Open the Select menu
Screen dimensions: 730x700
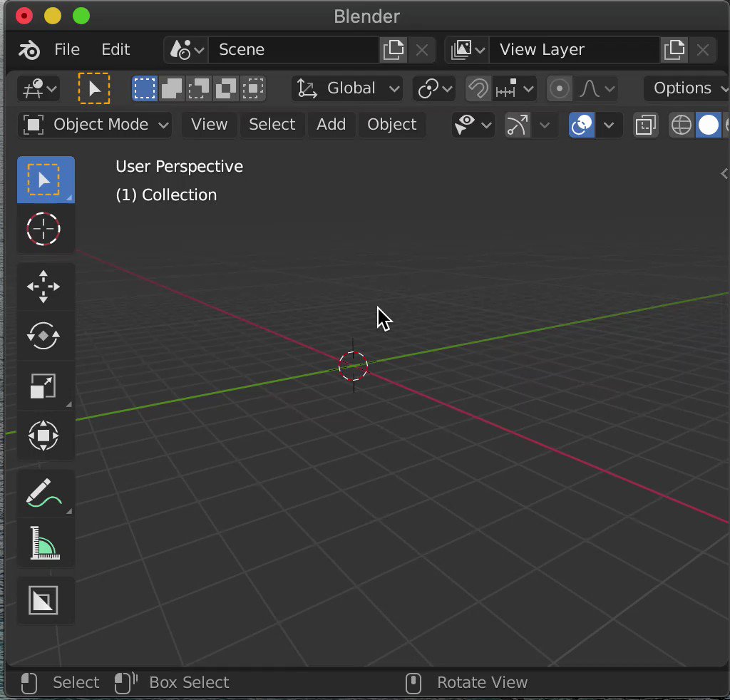272,125
